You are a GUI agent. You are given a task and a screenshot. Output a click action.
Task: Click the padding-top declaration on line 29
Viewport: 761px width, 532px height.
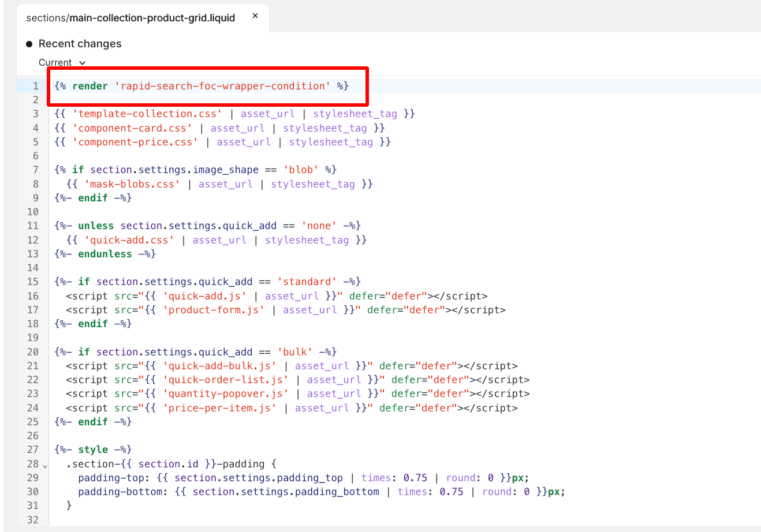pos(304,478)
